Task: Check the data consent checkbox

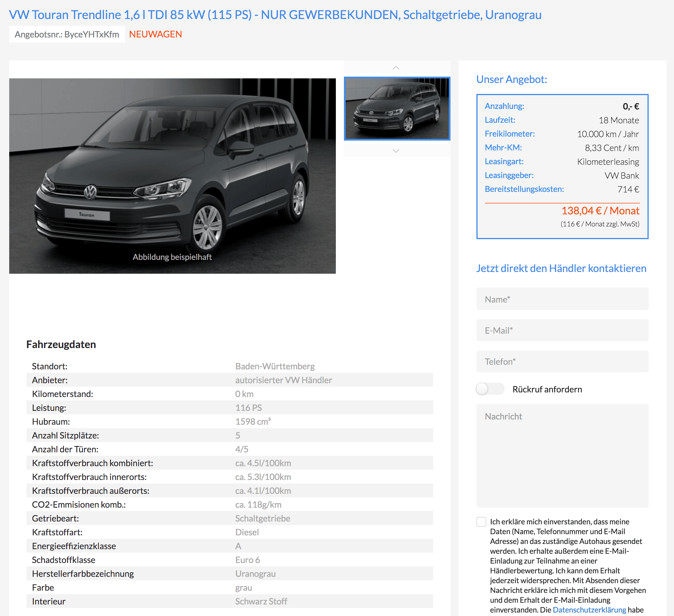Action: [x=481, y=522]
